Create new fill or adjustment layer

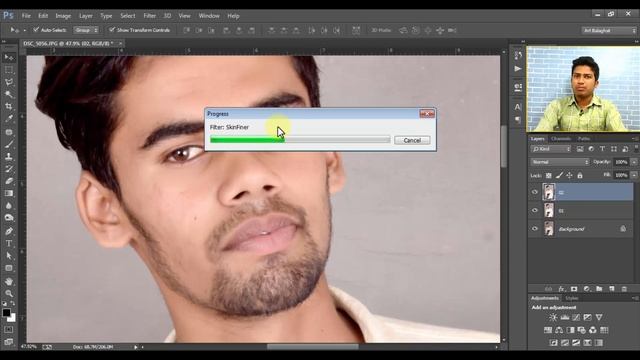pyautogui.click(x=587, y=289)
